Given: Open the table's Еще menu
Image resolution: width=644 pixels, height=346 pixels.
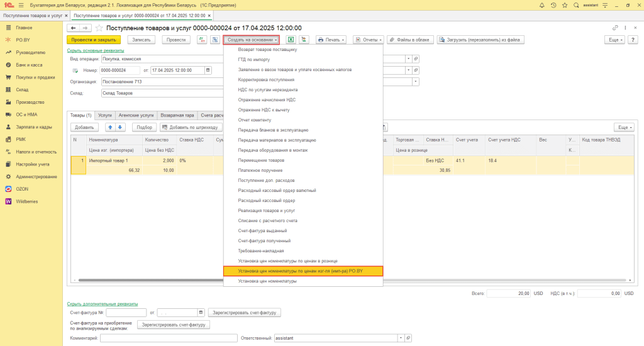Looking at the screenshot, I should click(624, 127).
